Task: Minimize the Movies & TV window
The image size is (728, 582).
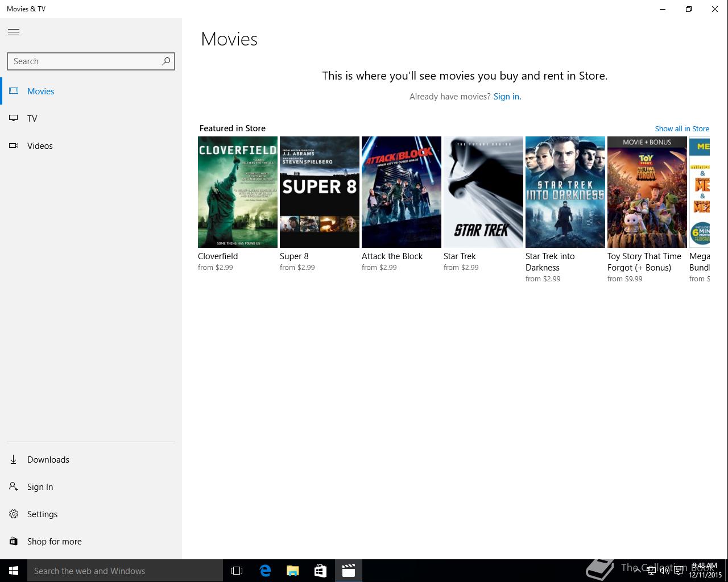Action: pyautogui.click(x=663, y=9)
